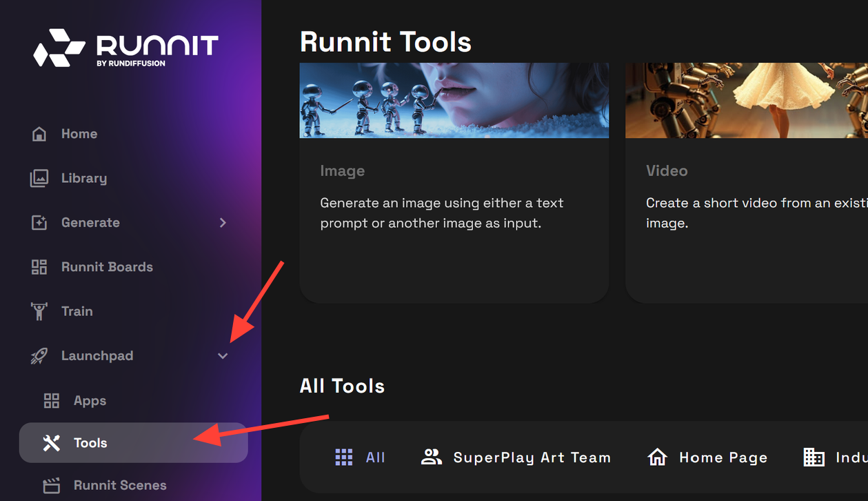Click the Video tool description text

(756, 213)
